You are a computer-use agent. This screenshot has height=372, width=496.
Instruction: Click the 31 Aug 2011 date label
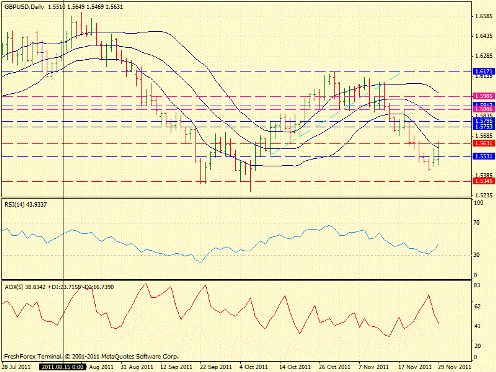coord(137,367)
